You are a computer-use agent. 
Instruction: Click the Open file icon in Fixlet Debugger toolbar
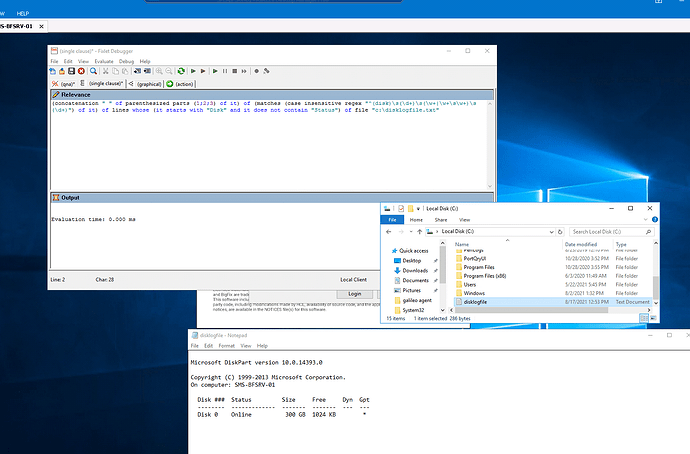[62, 71]
